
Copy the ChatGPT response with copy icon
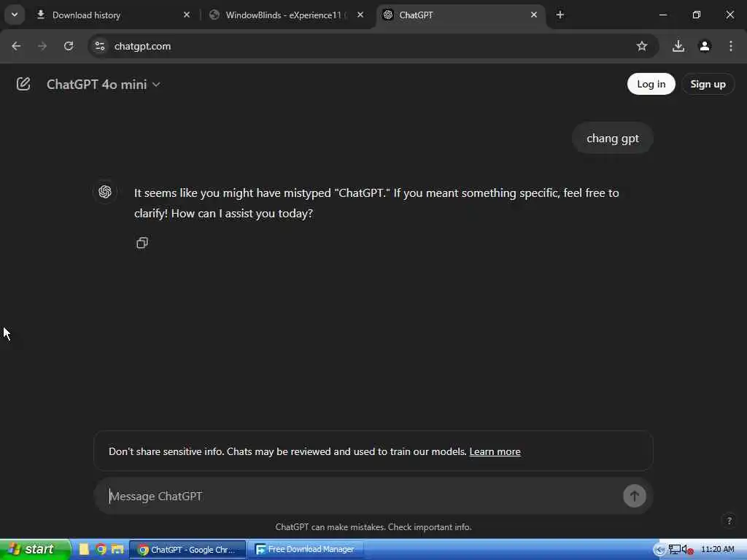[142, 243]
